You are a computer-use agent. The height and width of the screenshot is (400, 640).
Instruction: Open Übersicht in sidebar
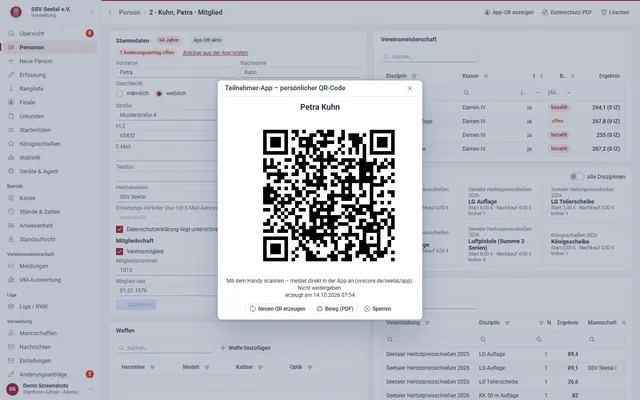point(49,33)
